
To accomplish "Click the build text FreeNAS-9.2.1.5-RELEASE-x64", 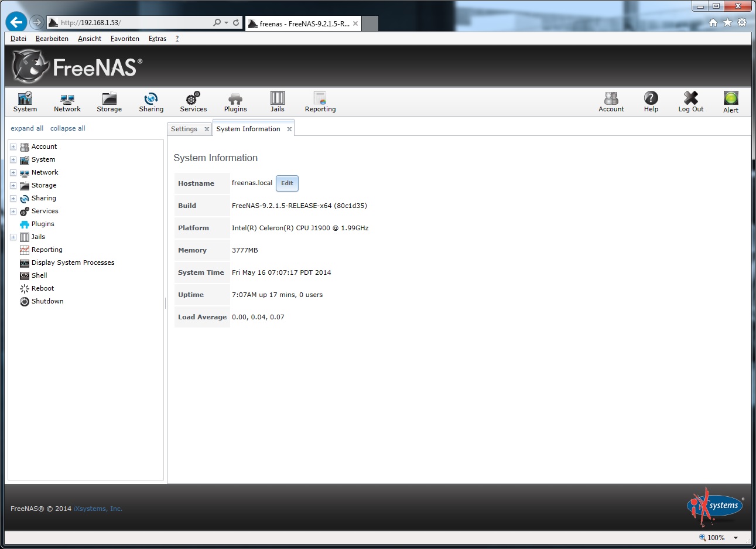I will [299, 206].
